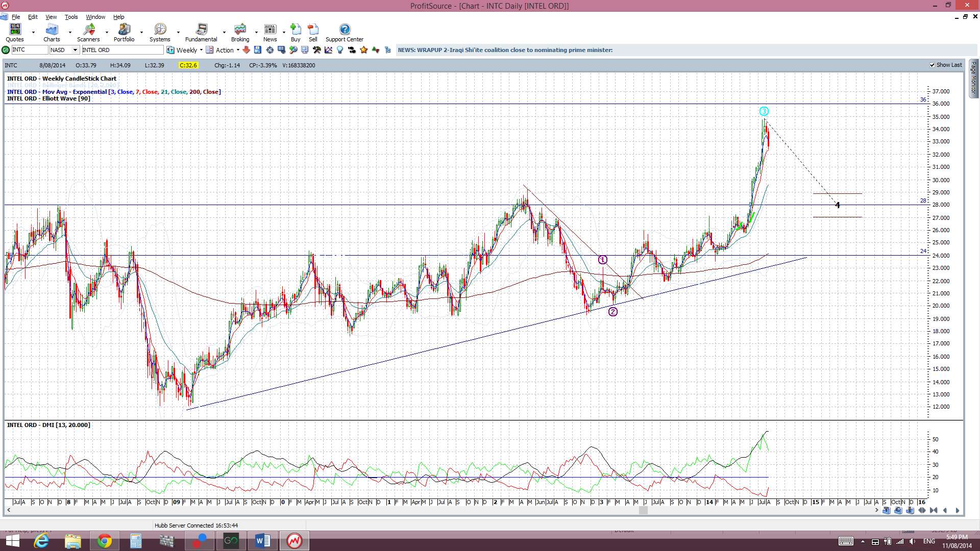The height and width of the screenshot is (551, 980).
Task: Open the Edit menu
Action: click(33, 17)
